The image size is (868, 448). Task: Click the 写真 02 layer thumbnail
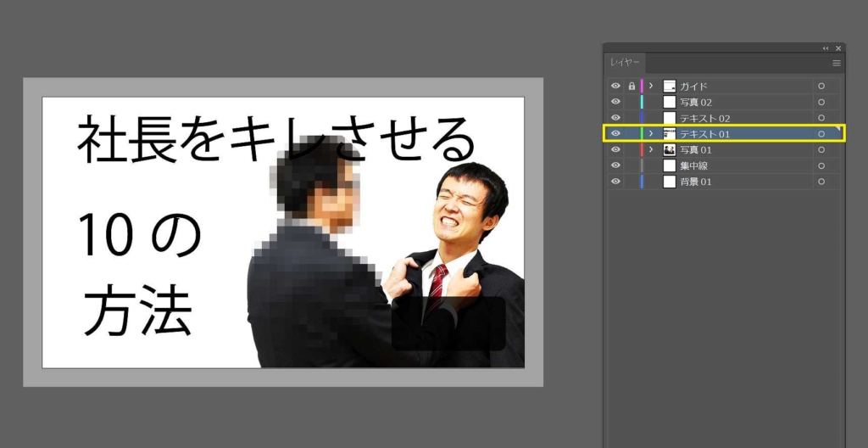pyautogui.click(x=670, y=102)
